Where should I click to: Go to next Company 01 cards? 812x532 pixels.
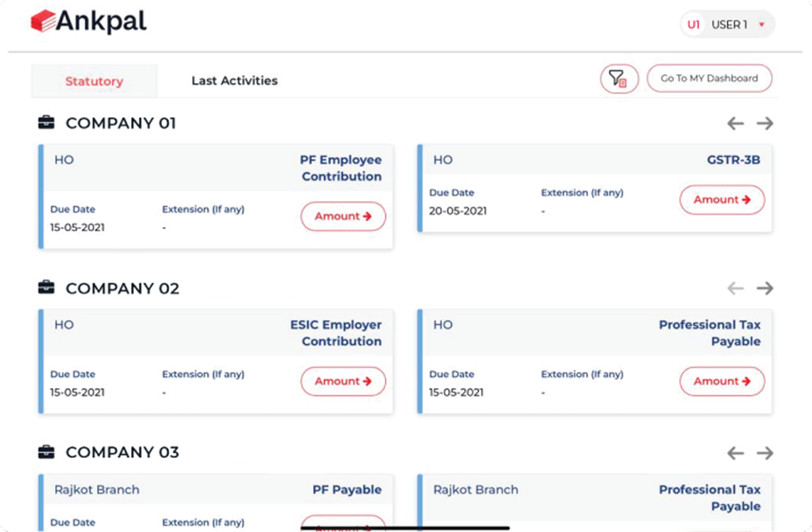pos(764,123)
